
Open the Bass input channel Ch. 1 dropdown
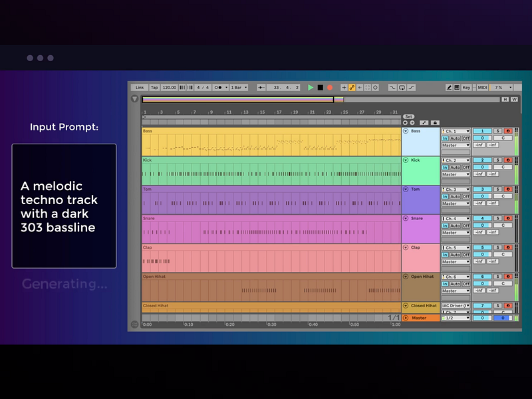coord(456,131)
